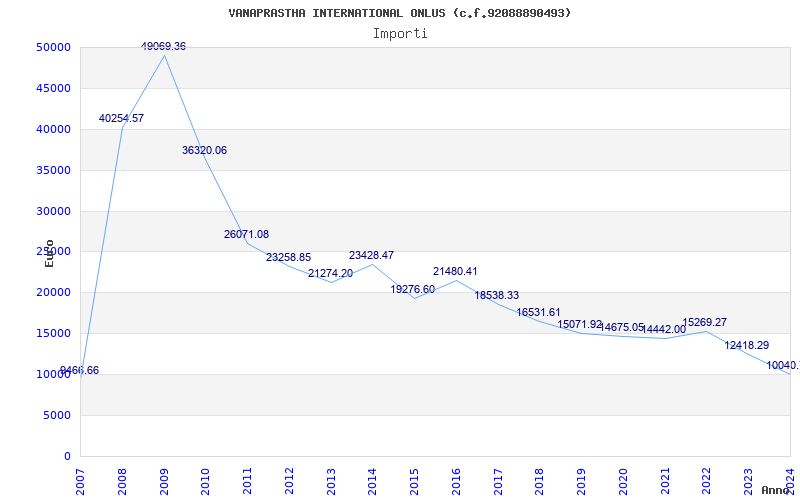Select data label 15071.92
This screenshot has height=500, width=800.
point(580,324)
